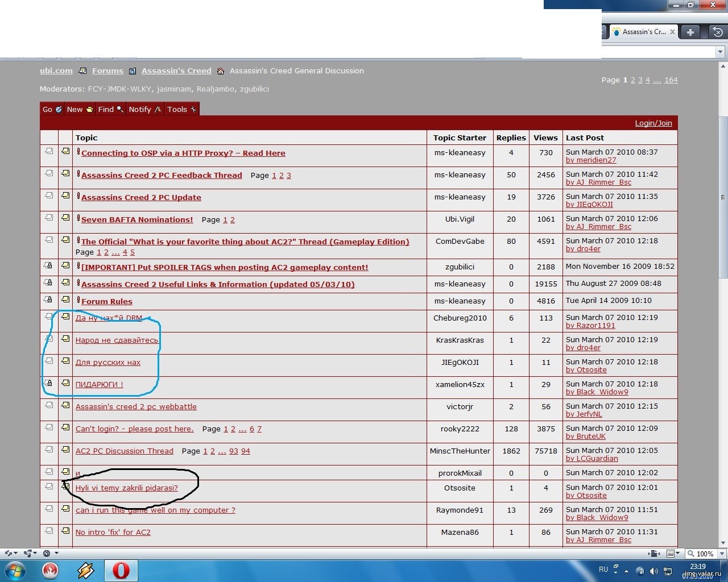Click the vertical scrollbar down arrow
Screen dimensions: 728x582
click(723, 543)
